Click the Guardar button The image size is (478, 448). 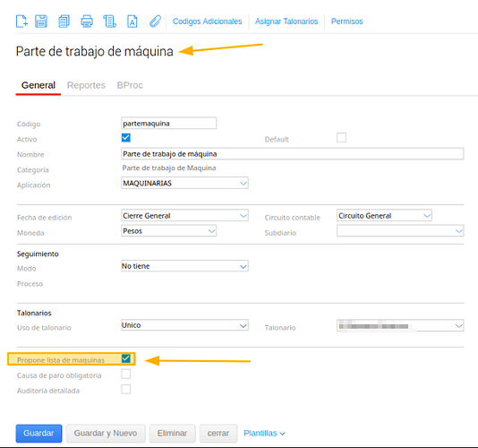tap(38, 434)
